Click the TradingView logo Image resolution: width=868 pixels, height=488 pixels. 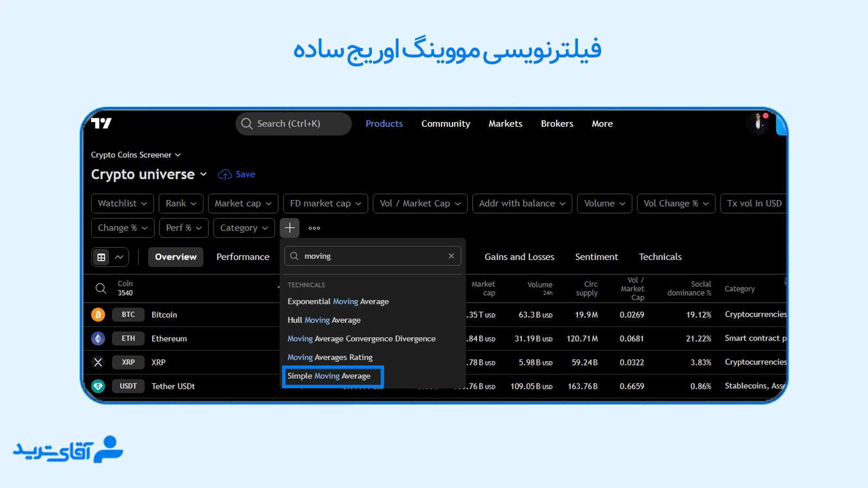pyautogui.click(x=100, y=124)
